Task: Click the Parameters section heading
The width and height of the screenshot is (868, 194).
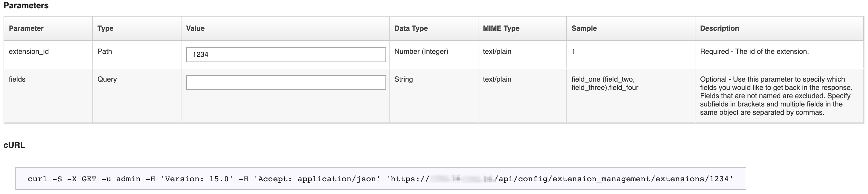Action: [26, 6]
